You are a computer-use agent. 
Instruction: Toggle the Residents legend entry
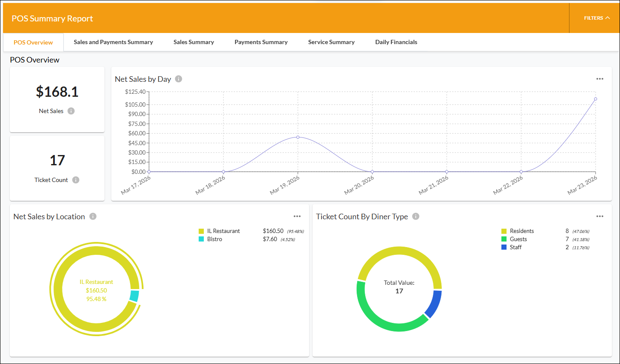point(518,231)
